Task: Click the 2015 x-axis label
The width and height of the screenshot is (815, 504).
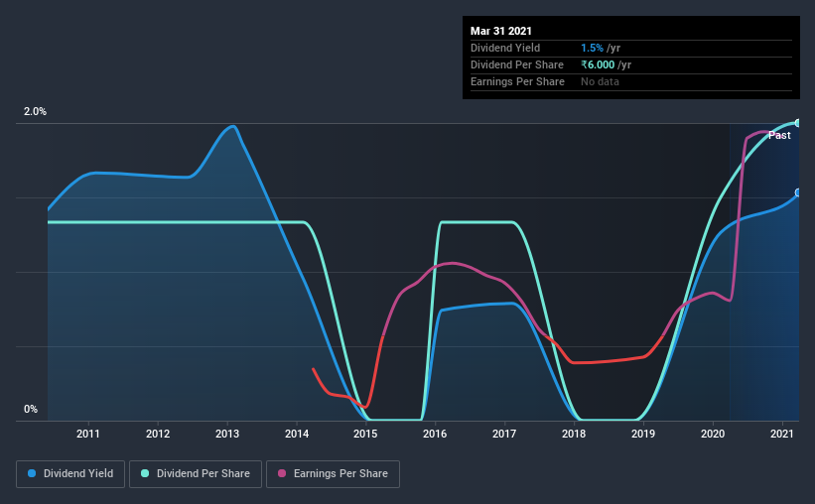Action: [x=365, y=434]
